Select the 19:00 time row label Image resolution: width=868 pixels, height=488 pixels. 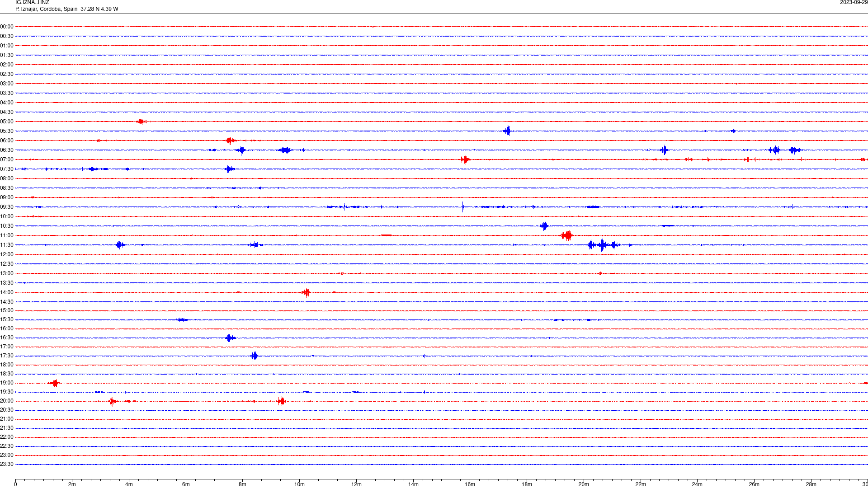tap(7, 383)
